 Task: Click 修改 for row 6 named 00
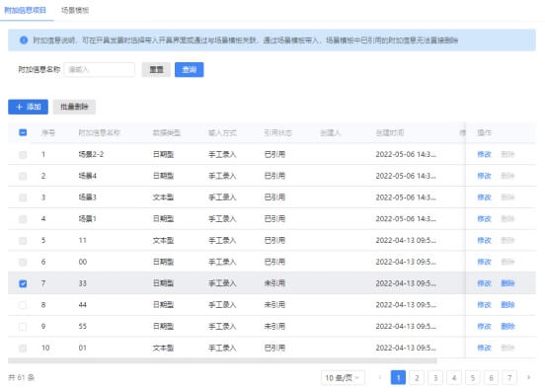click(x=484, y=262)
